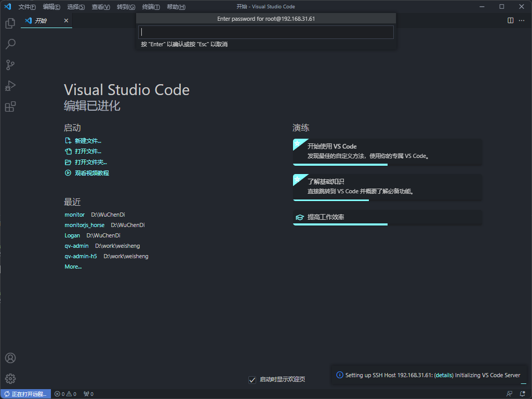Click the feedback icon in the status bar
This screenshot has height=399, width=532.
(x=509, y=394)
